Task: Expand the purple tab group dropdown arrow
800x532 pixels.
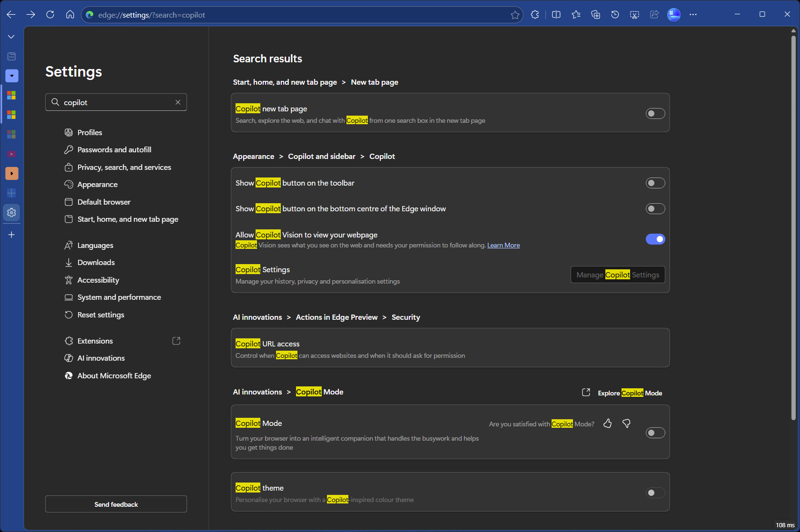Action: pyautogui.click(x=12, y=76)
